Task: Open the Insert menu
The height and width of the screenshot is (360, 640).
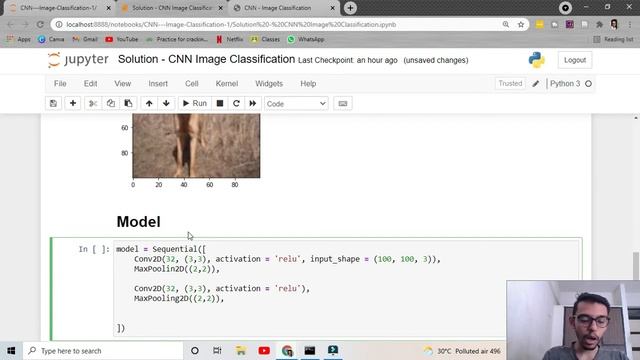Action: coord(158,84)
